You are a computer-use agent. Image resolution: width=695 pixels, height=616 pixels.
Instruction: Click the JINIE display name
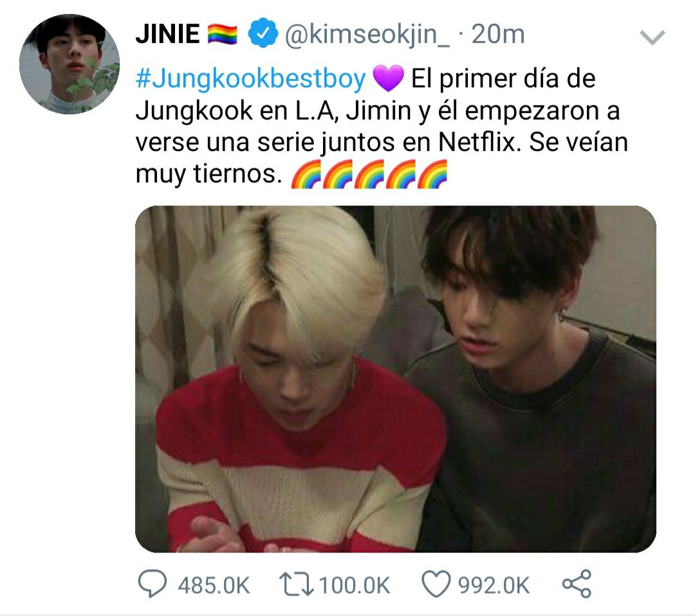point(167,34)
